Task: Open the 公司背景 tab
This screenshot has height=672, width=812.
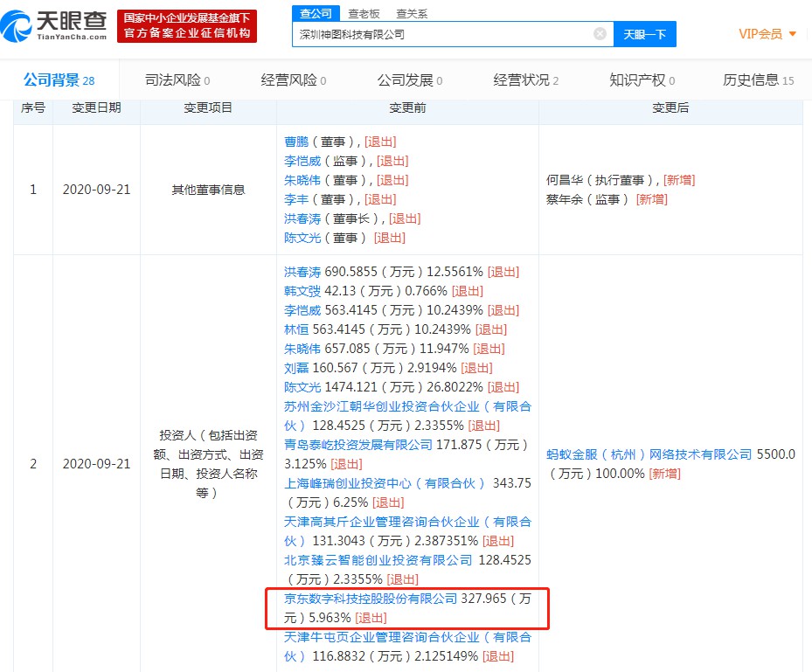Action: click(59, 80)
